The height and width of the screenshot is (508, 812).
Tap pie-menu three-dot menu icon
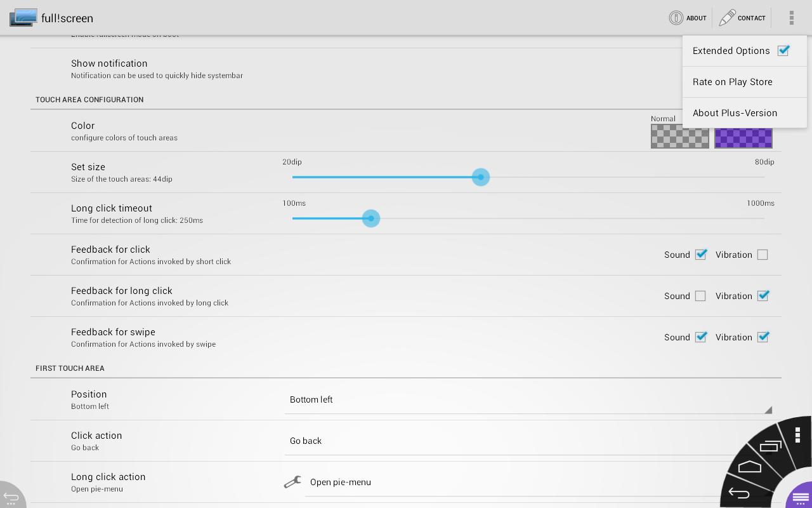[x=797, y=434]
